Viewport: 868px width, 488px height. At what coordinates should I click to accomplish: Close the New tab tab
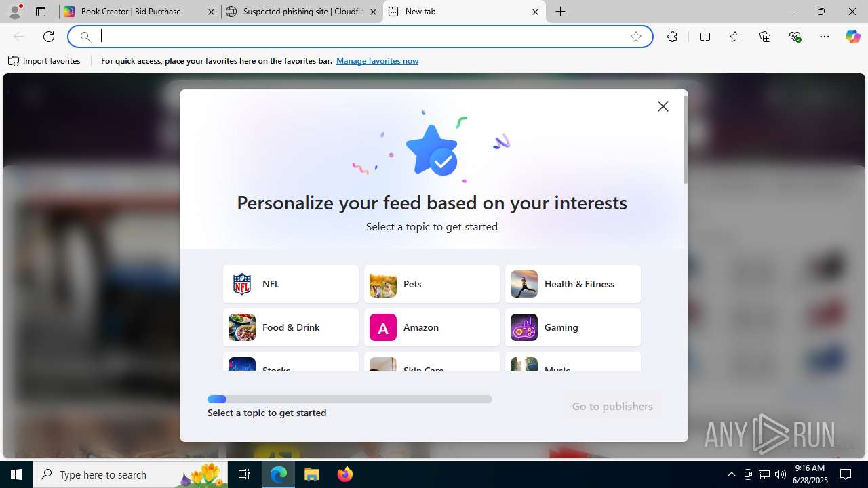click(x=535, y=12)
